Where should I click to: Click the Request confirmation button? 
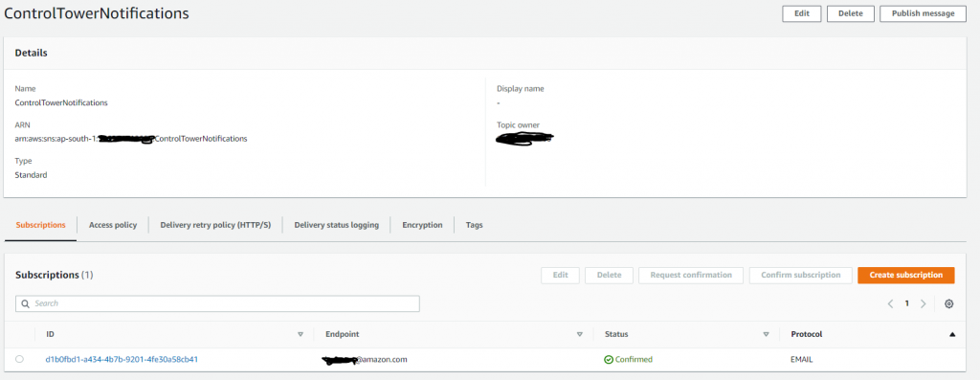coord(691,275)
